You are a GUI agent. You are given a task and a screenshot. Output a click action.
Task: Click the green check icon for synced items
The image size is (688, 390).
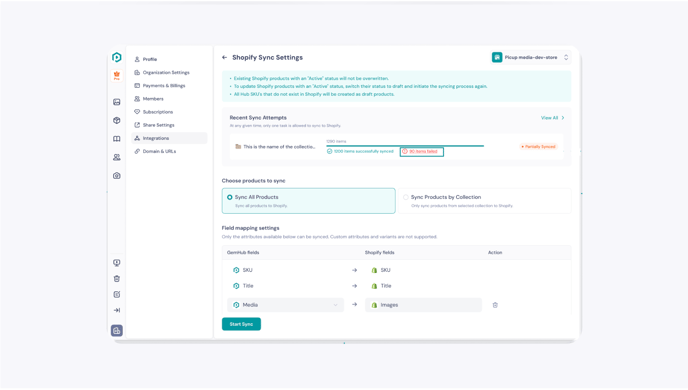click(330, 151)
